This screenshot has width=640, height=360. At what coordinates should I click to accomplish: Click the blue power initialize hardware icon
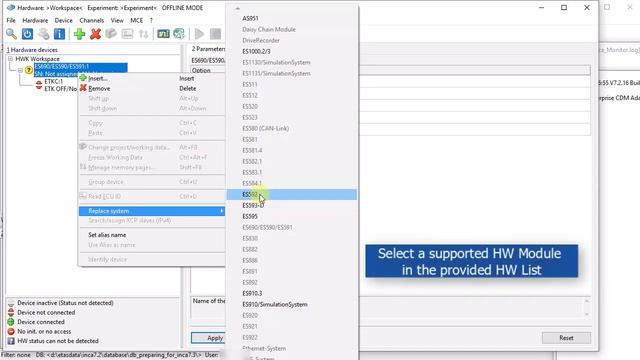[x=27, y=34]
